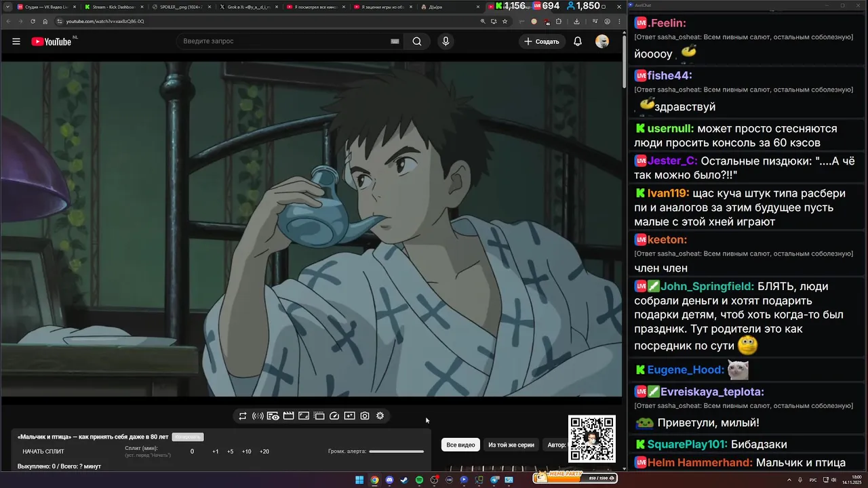This screenshot has height=488, width=868.
Task: Click username Eugene_Hood in chat
Action: tap(686, 370)
